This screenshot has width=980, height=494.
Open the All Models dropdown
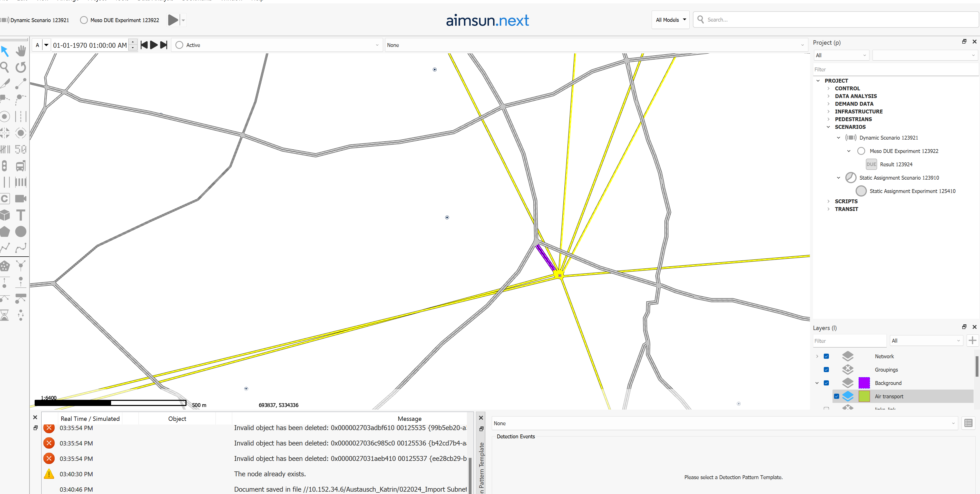pos(670,20)
